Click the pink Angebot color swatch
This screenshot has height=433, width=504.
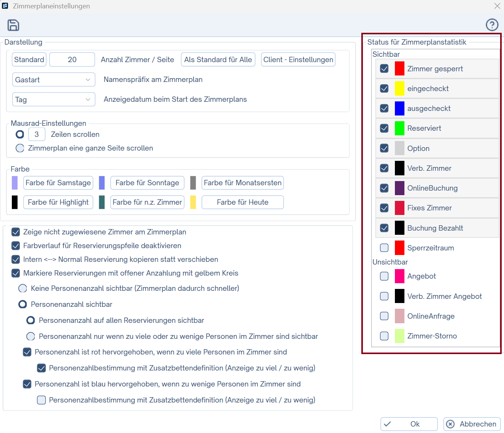(399, 276)
